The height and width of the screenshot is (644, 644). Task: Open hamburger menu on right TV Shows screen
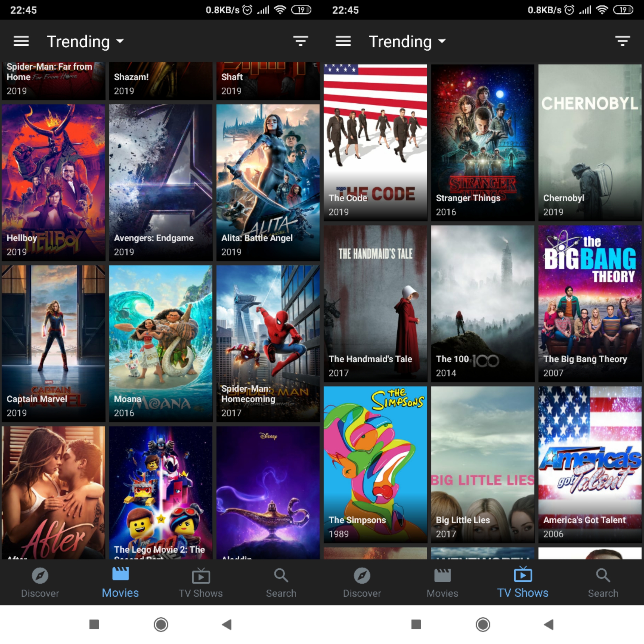(343, 41)
